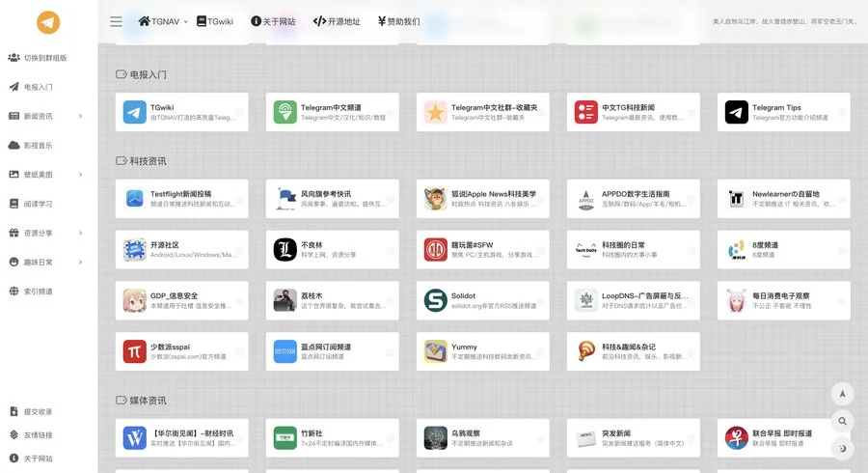Open 关于网站 link at sidebar bottom
Viewport: 868px width, 473px height.
(x=32, y=459)
